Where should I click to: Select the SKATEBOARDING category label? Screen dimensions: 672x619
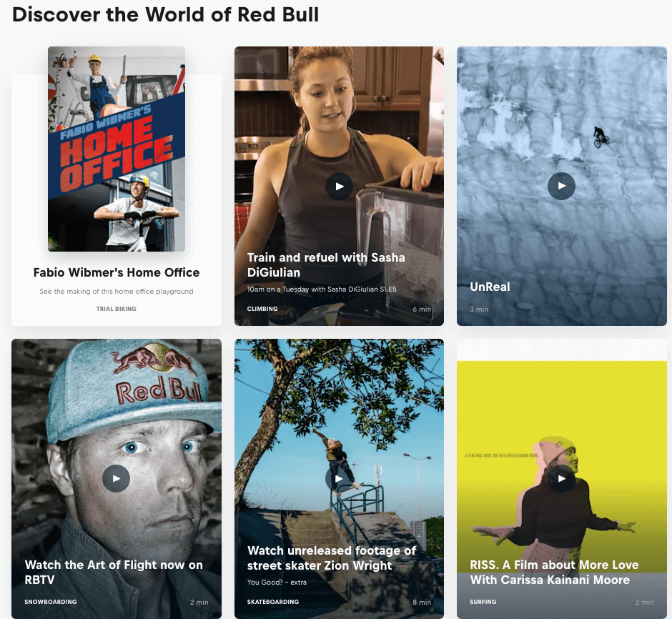pyautogui.click(x=273, y=602)
